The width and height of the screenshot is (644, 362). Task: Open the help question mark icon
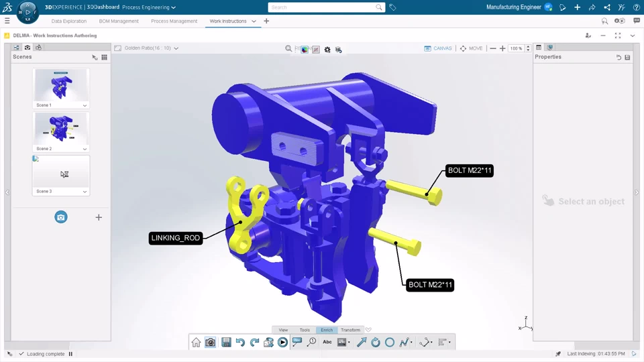[636, 7]
